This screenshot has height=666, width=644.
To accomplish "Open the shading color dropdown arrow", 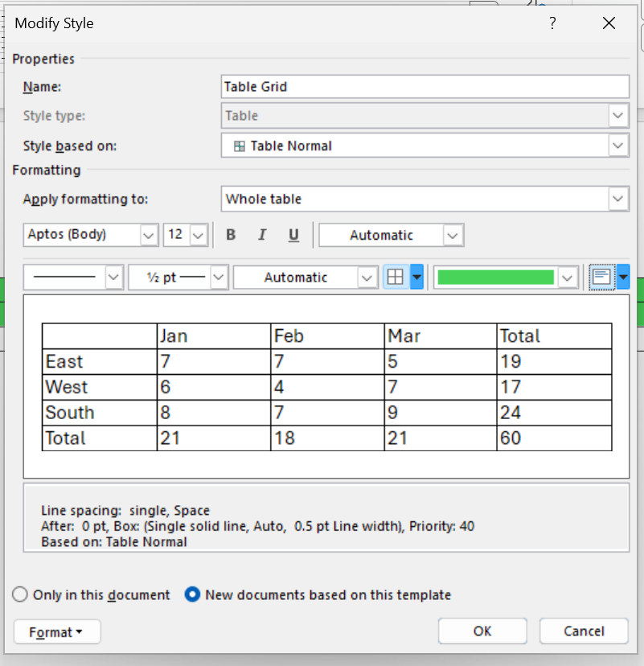I will [567, 277].
